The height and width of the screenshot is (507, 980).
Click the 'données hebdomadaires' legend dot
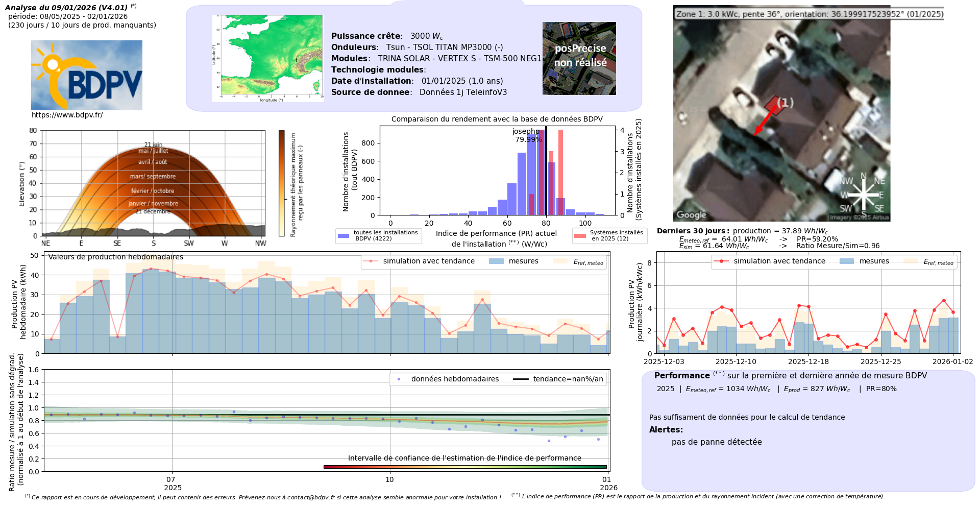[x=399, y=379]
